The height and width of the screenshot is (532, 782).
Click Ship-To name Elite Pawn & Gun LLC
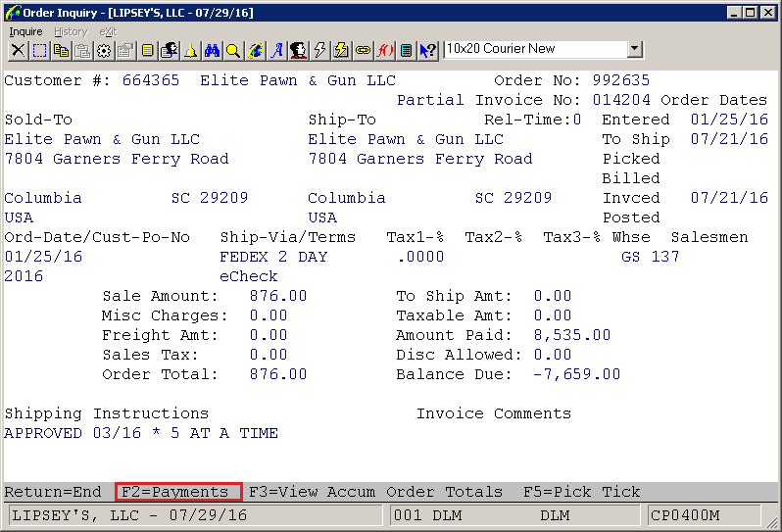pyautogui.click(x=406, y=139)
